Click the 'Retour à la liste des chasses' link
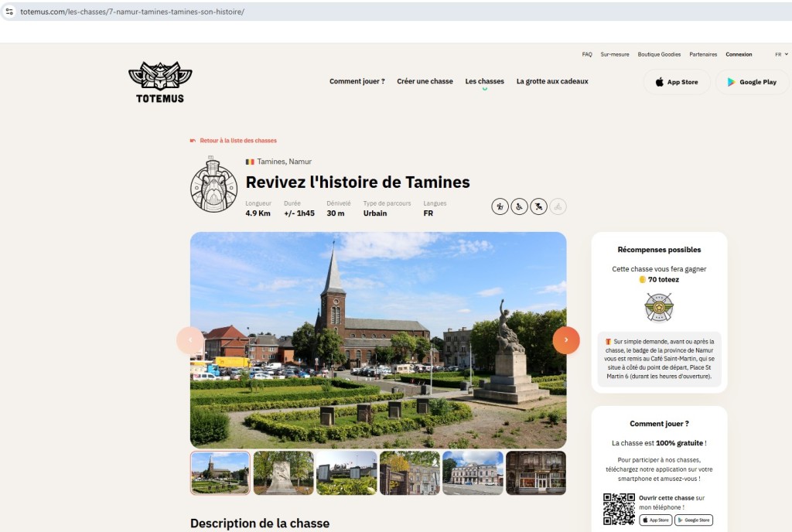 237,141
